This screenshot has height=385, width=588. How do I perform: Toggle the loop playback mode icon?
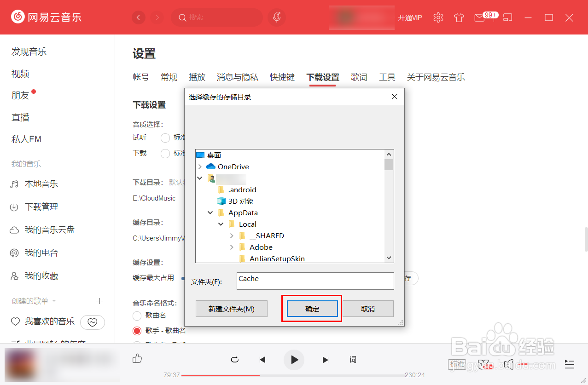point(235,360)
